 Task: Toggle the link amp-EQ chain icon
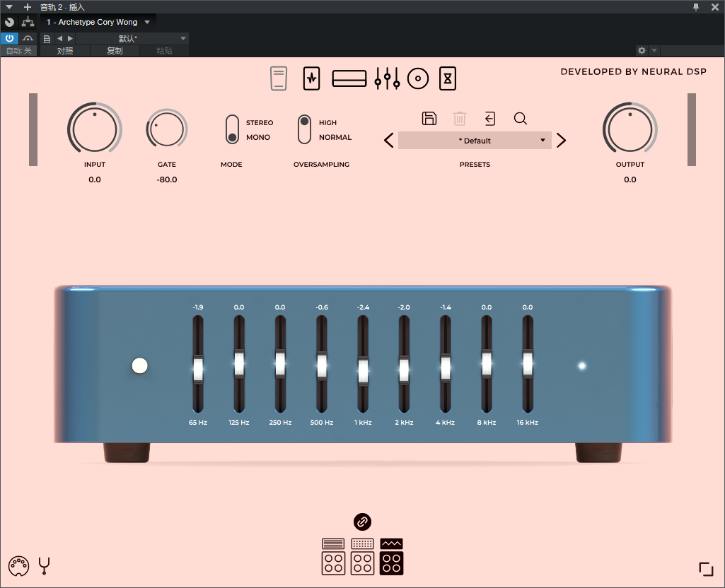[x=362, y=522]
